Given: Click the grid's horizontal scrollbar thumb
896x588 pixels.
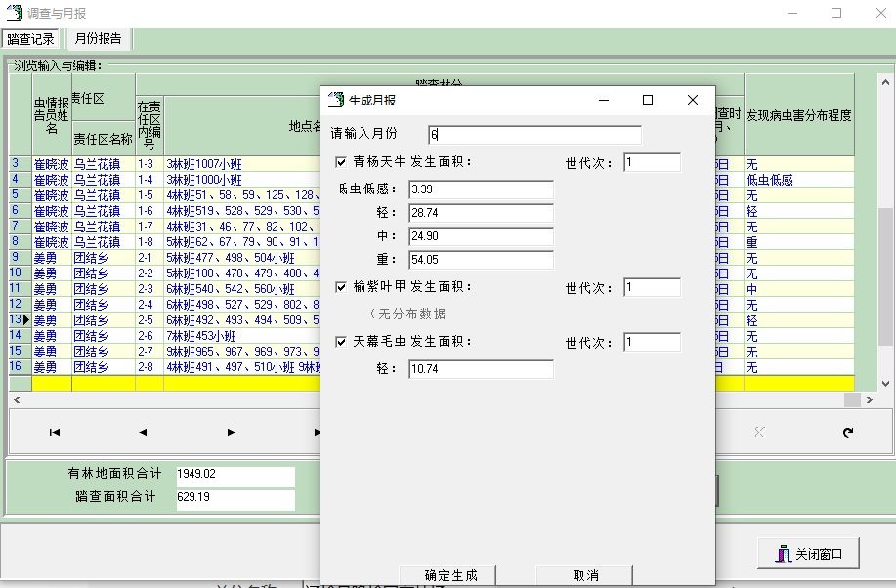Looking at the screenshot, I should (852, 399).
